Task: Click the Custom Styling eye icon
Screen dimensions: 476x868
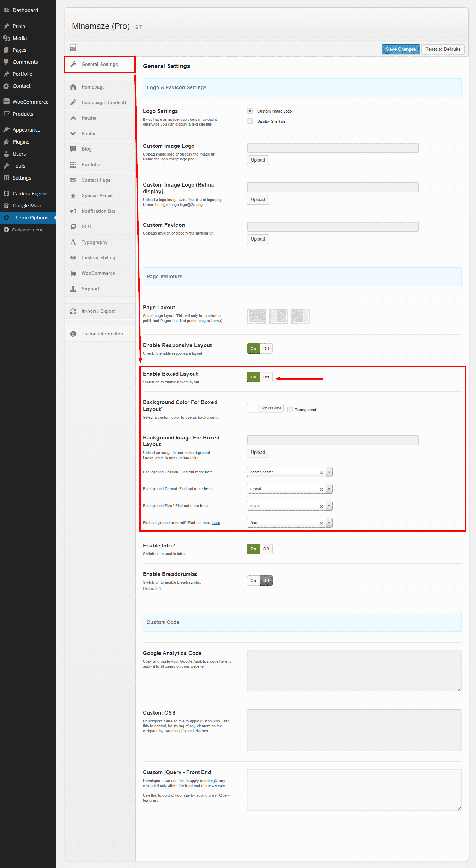Action: [73, 258]
